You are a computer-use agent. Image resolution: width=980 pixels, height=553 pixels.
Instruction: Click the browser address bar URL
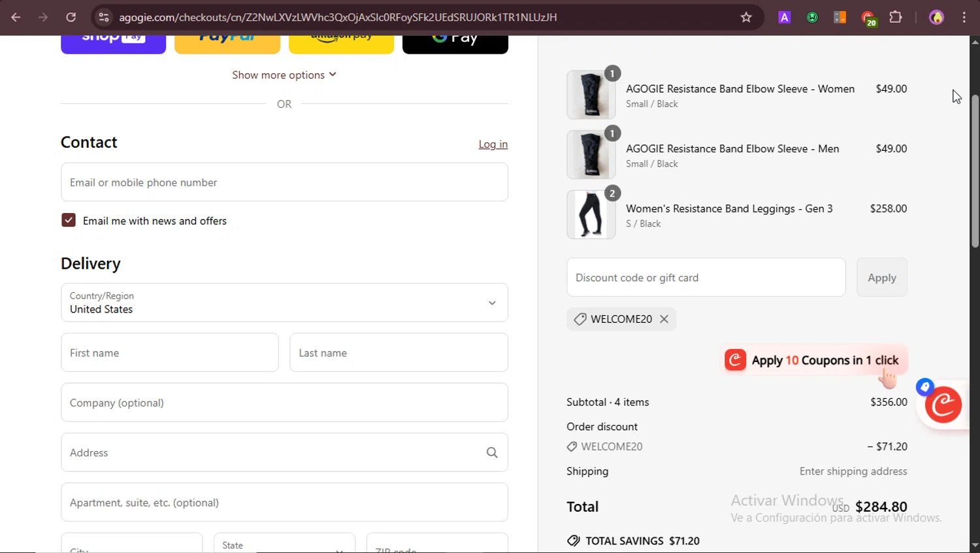click(x=338, y=17)
